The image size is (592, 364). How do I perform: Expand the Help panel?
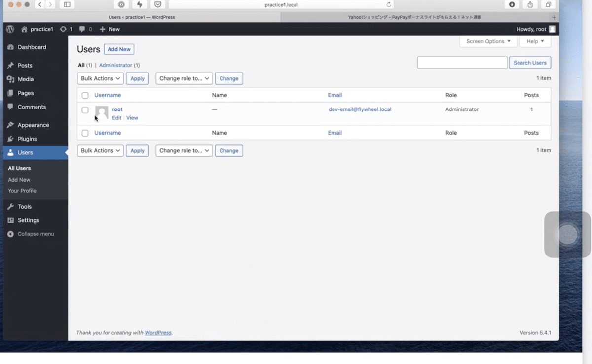click(535, 41)
